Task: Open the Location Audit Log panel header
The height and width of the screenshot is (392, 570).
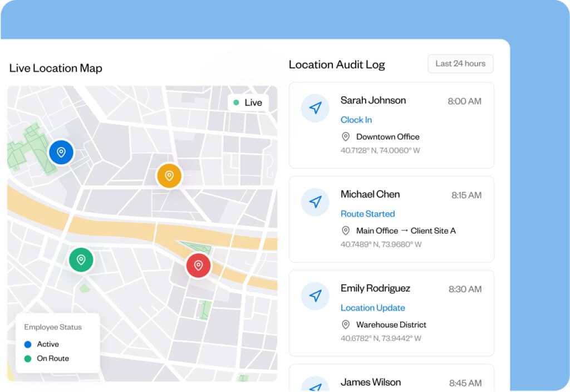Action: click(x=336, y=65)
